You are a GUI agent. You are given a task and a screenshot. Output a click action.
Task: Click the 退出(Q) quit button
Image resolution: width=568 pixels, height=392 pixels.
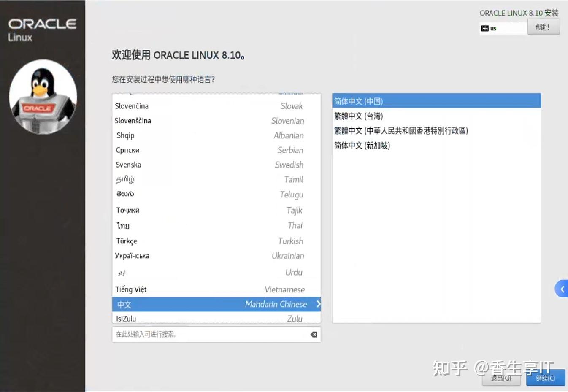(x=501, y=378)
